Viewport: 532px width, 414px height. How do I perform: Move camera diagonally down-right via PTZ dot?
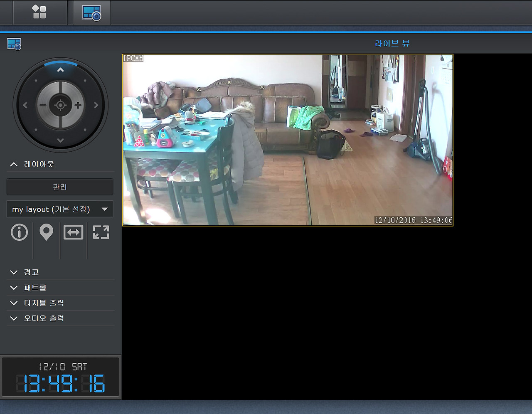click(85, 130)
